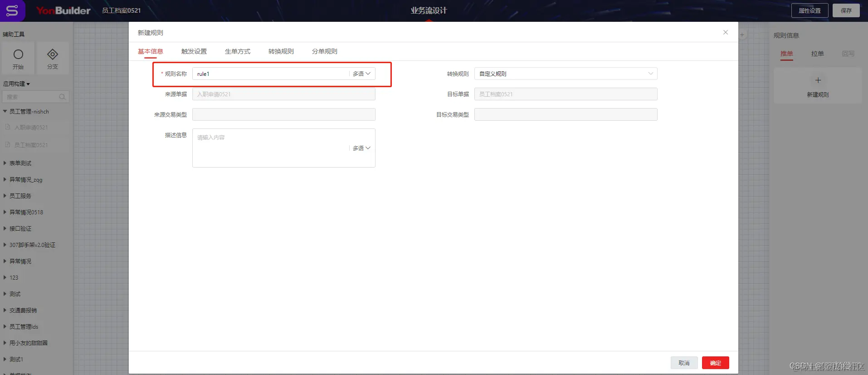The image size is (868, 375).
Task: Expand the 异常情况_zqg tree node
Action: [5, 179]
